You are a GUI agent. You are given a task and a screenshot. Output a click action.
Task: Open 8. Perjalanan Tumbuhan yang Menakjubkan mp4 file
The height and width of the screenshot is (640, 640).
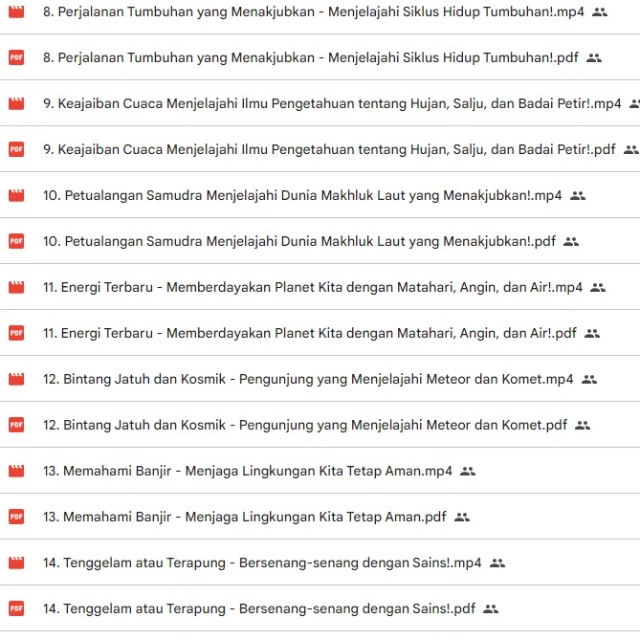coord(312,12)
